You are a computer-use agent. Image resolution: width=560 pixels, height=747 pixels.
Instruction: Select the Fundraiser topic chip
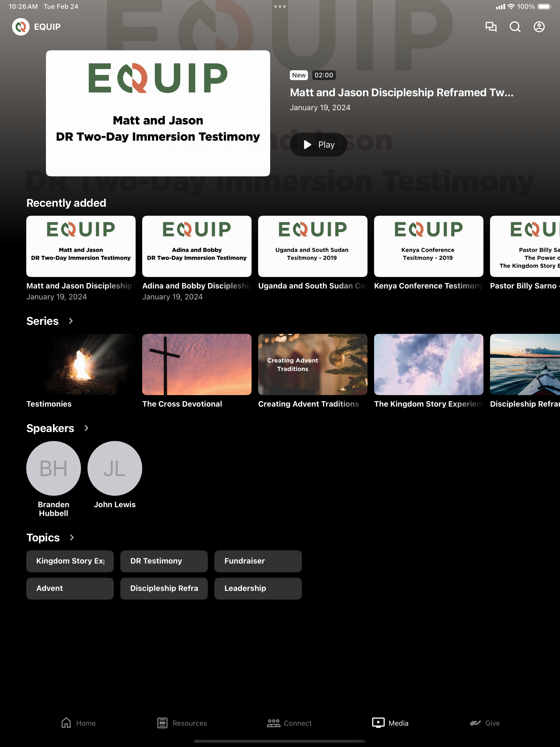(x=258, y=561)
